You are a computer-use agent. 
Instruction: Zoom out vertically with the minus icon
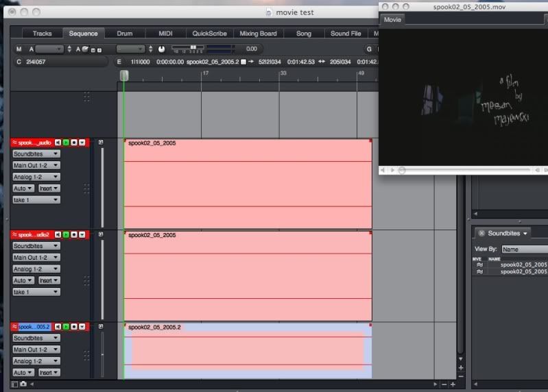(x=461, y=376)
